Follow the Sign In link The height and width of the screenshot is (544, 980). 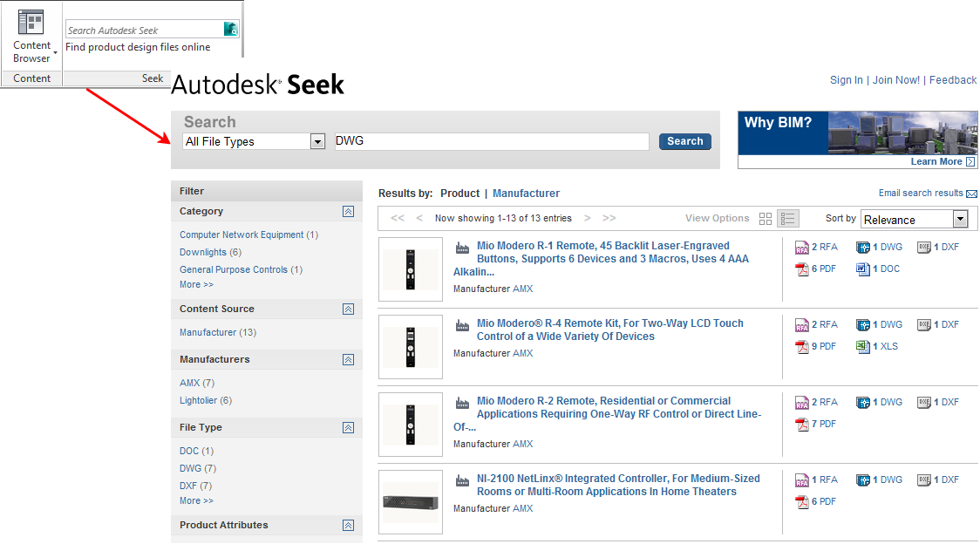[847, 80]
